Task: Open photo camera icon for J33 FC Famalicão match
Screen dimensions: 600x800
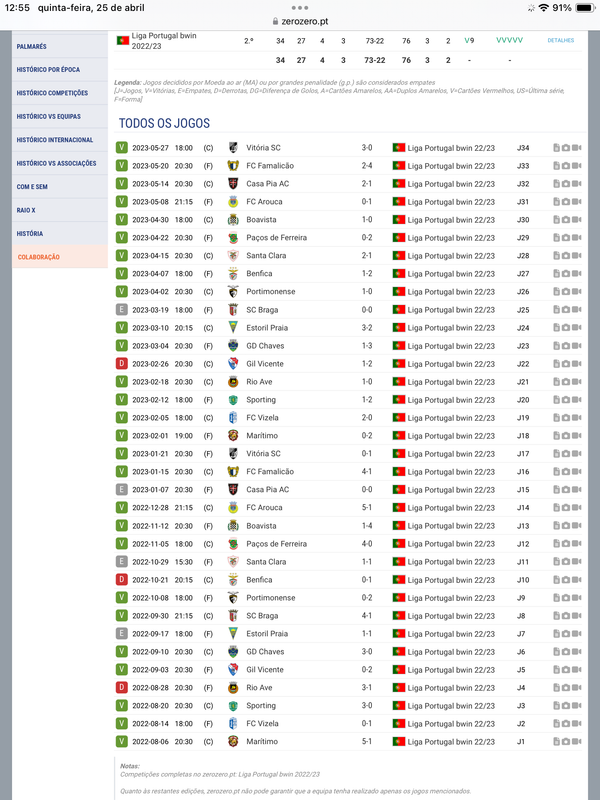Action: point(566,166)
